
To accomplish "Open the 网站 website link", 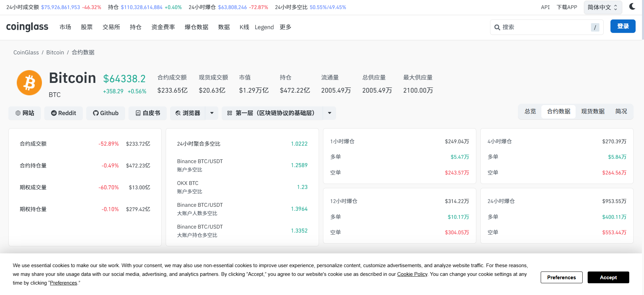I will [25, 113].
